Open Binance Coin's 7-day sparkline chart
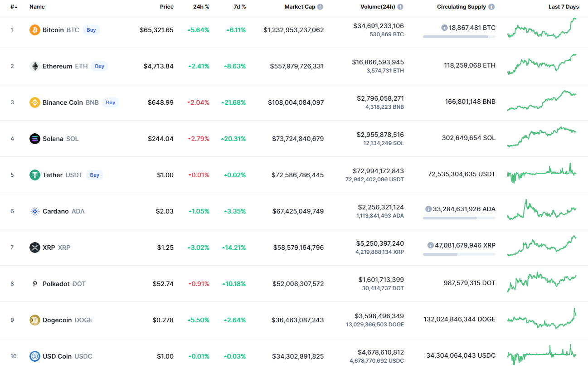588x369 pixels. click(x=542, y=101)
